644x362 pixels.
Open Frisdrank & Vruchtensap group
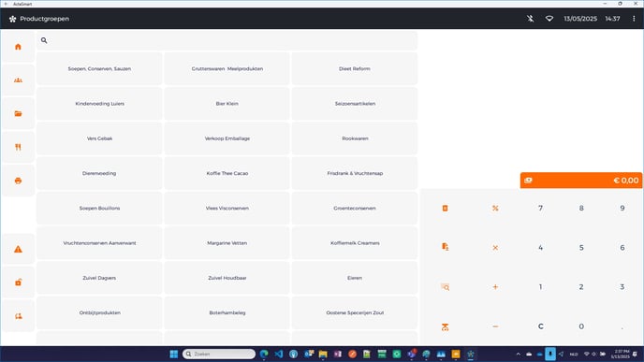(355, 173)
